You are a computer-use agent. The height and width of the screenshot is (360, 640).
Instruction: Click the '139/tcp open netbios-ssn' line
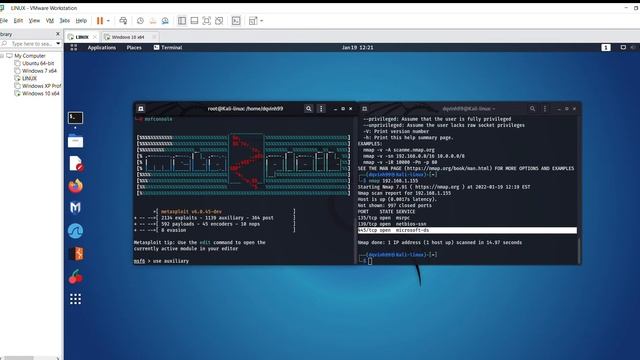(392, 224)
